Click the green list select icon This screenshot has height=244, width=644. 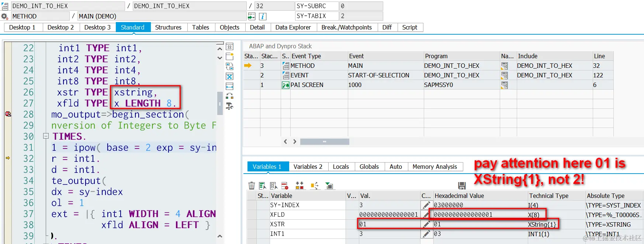(263, 185)
